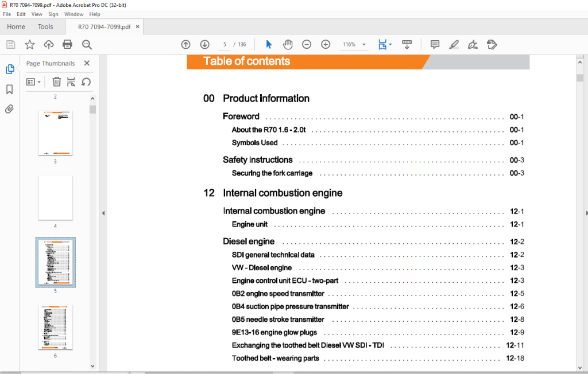Viewport: 588px width, 374px height.
Task: Click the Print file icon
Action: point(68,45)
